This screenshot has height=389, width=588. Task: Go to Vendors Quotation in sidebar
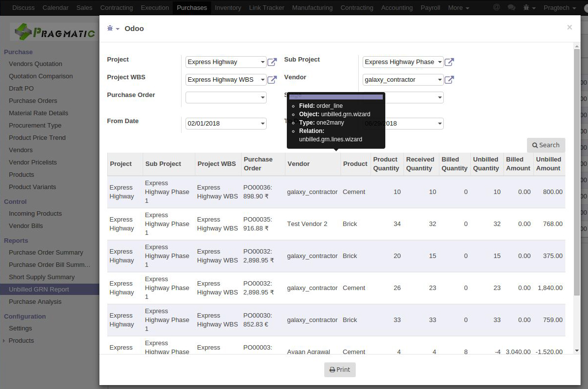tap(35, 64)
